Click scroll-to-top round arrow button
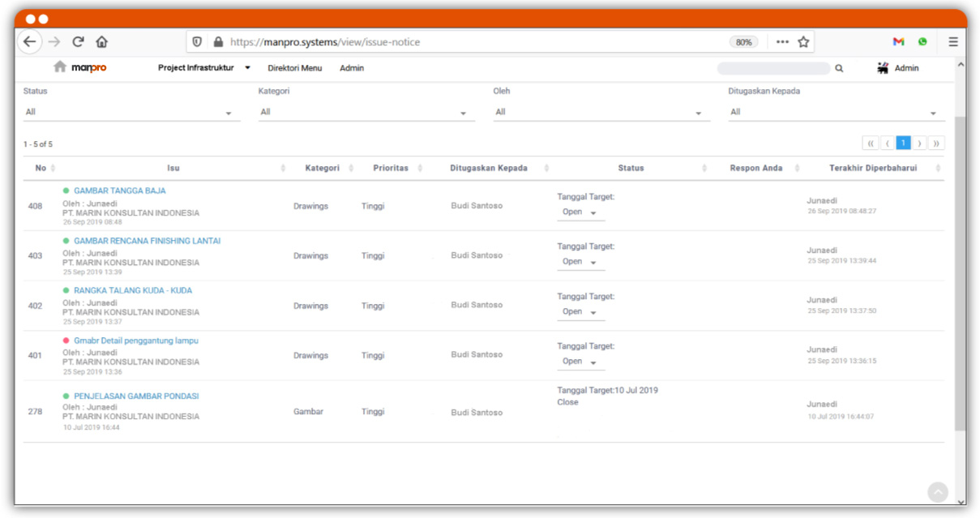The width and height of the screenshot is (980, 518). pyautogui.click(x=937, y=492)
